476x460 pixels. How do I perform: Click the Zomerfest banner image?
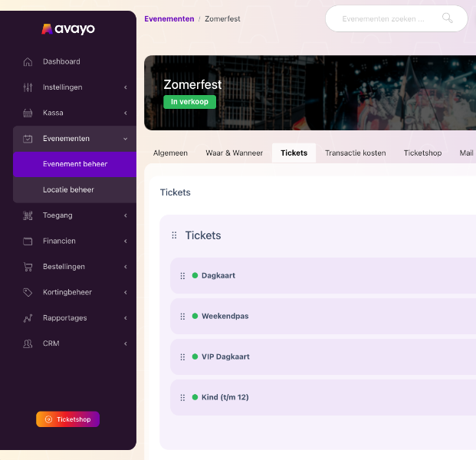pyautogui.click(x=310, y=93)
